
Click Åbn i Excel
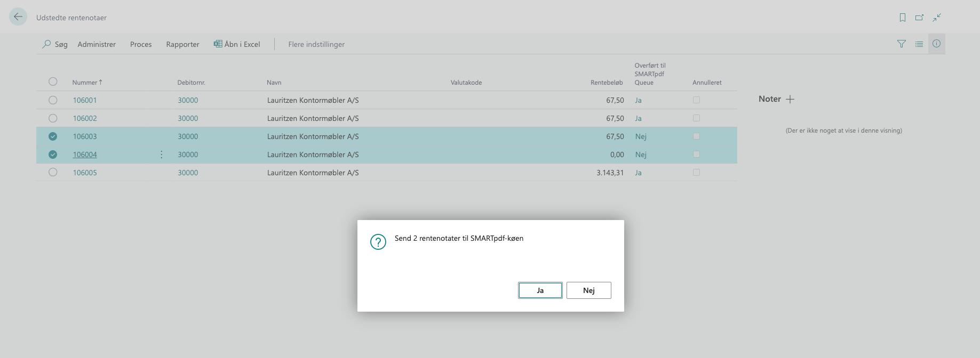click(237, 44)
